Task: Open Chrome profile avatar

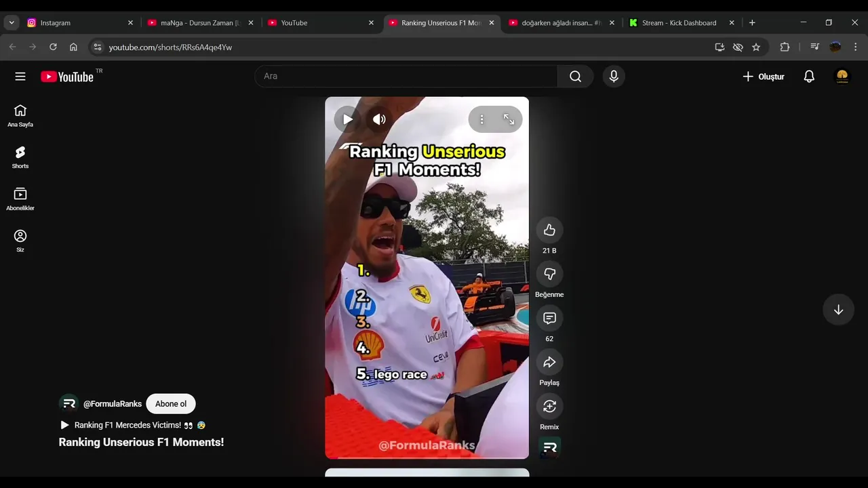Action: click(x=835, y=47)
